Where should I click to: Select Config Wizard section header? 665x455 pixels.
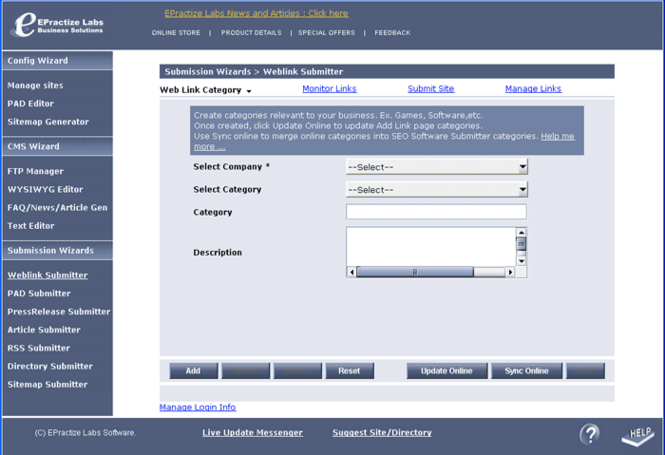[x=58, y=61]
